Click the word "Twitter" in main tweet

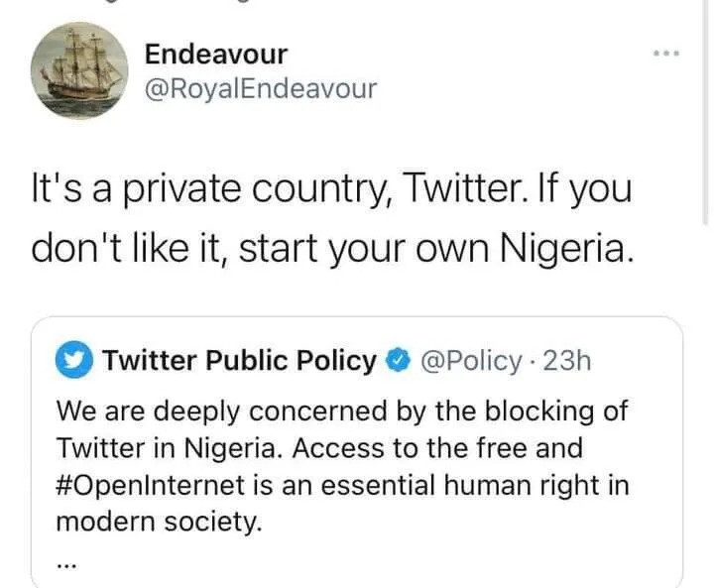(x=456, y=188)
